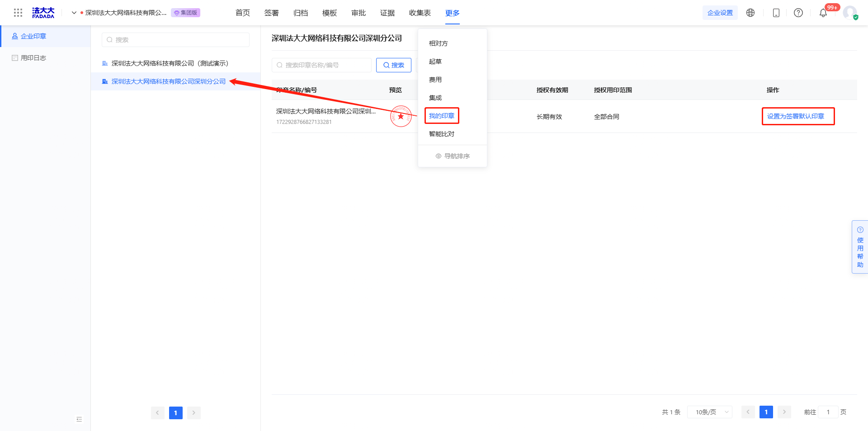Open the language globe icon
Viewport: 868px width, 431px height.
[x=750, y=13]
